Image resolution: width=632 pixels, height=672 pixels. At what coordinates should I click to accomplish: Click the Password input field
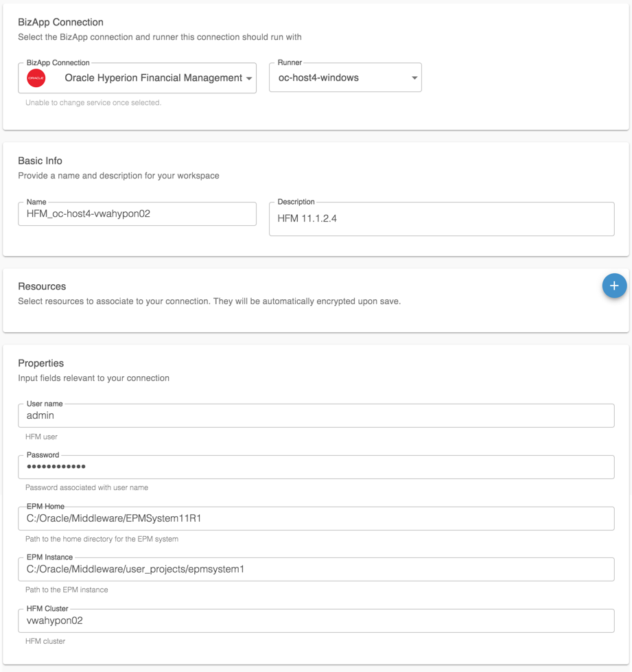[316, 467]
